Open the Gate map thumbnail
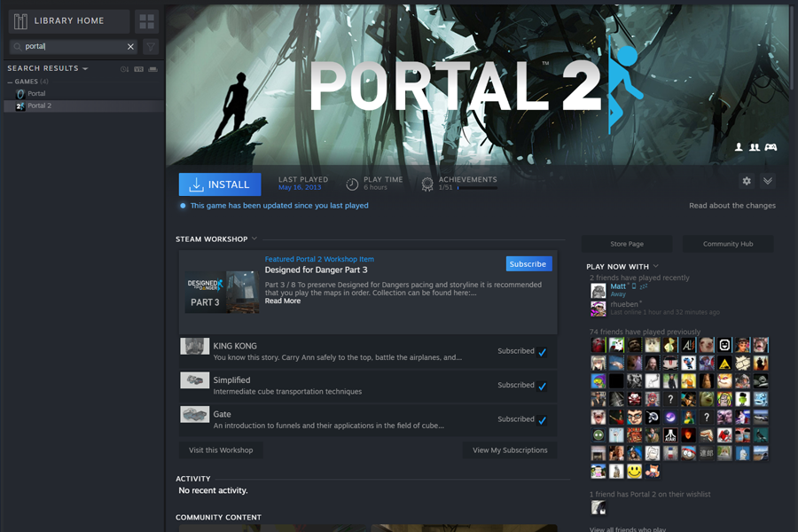 pos(195,414)
